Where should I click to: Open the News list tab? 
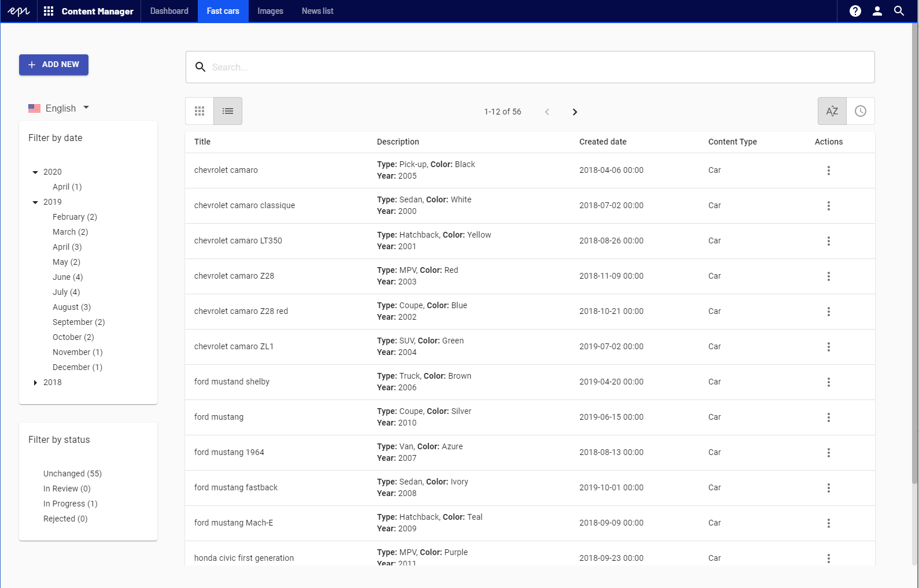(x=318, y=11)
